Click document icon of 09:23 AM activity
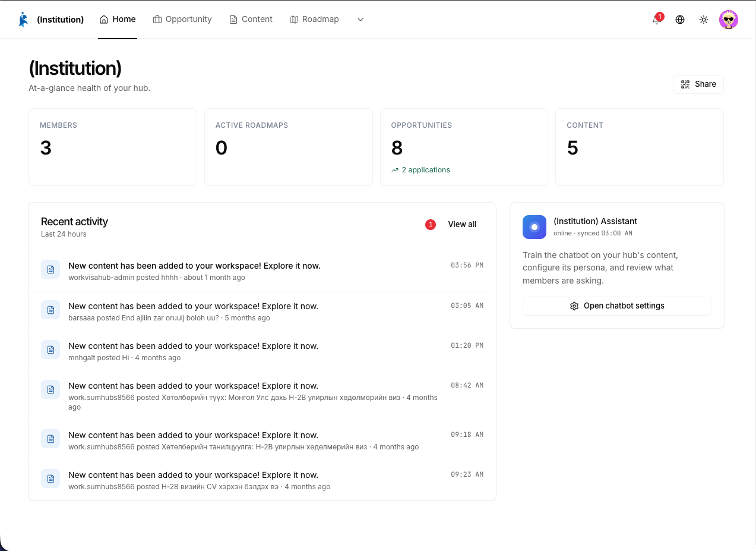 [50, 478]
